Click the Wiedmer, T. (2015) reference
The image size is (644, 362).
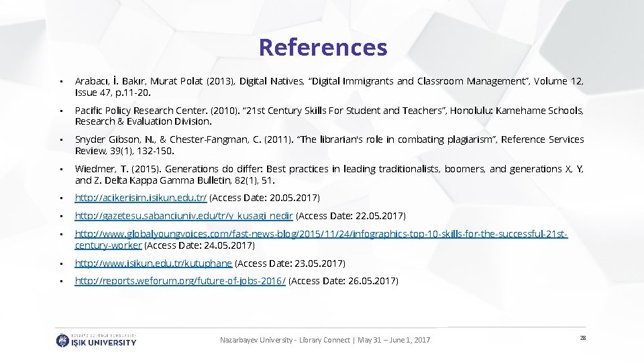(329, 174)
